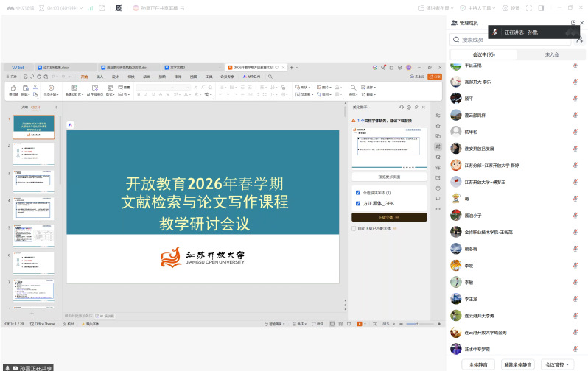Screen dimensions: 588x371
Task: Open the 会议管控 dropdown
Action: 558,364
